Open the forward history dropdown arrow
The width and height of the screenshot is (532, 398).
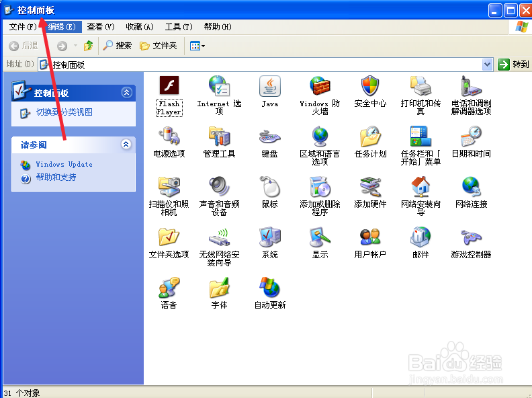pyautogui.click(x=75, y=46)
